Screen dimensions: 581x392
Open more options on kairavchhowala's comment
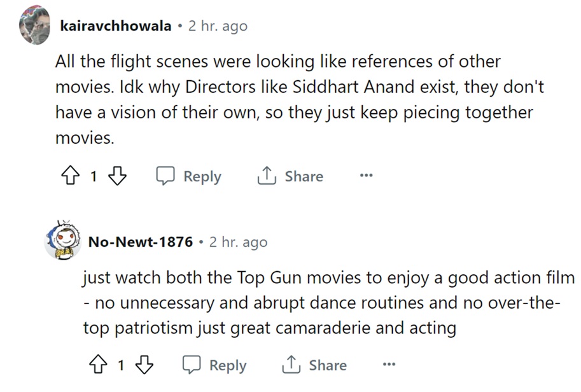click(x=365, y=176)
